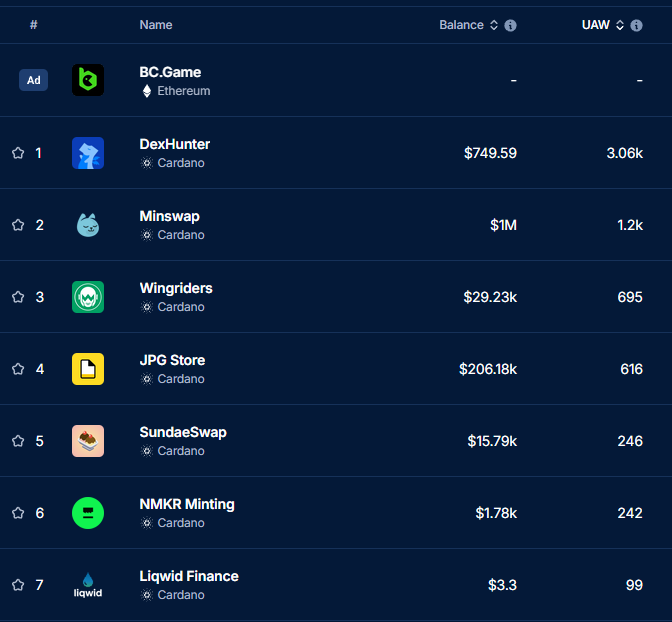Show UAW column info tooltip icon
This screenshot has height=622, width=672.
point(636,25)
